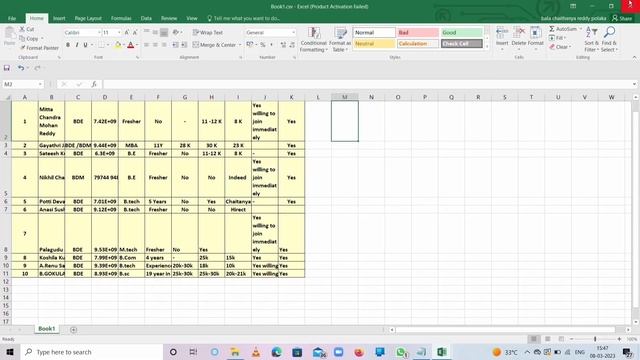640x360 pixels.
Task: Open Find & Select magnifier
Action: pos(609,39)
